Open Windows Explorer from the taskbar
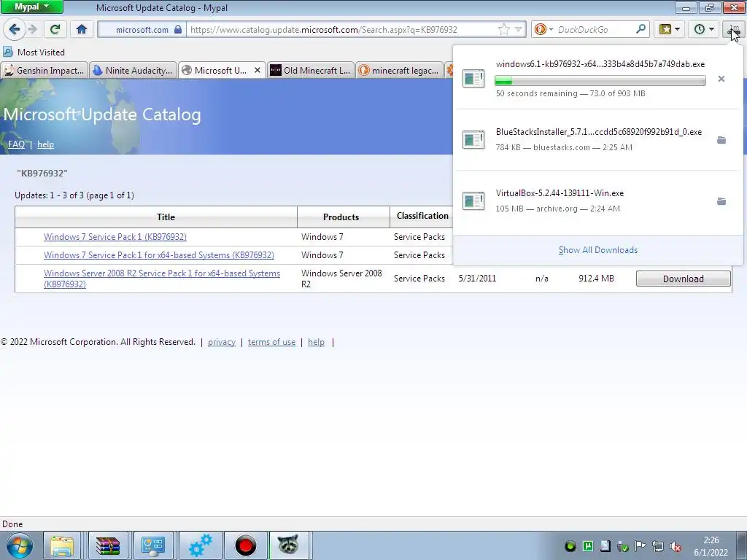 pos(62,545)
